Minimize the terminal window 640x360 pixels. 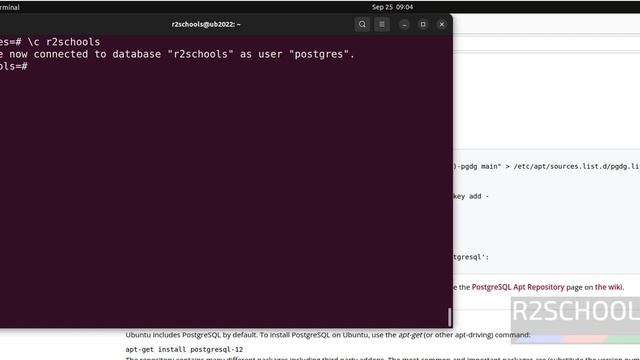coord(404,24)
